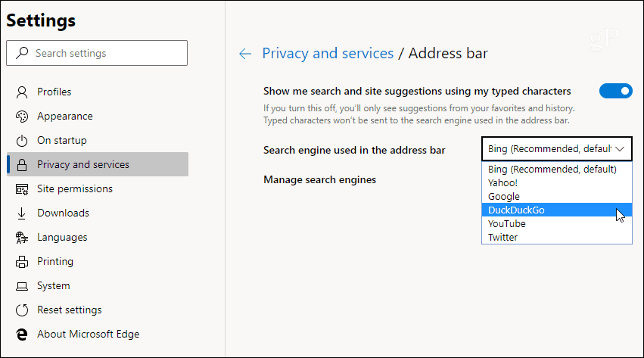Focus the Search settings input field

click(97, 53)
